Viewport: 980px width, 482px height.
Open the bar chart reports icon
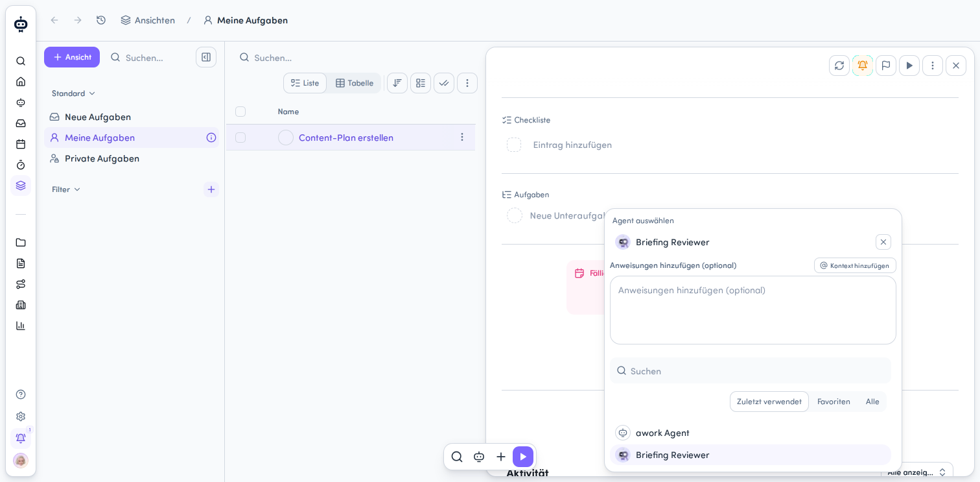click(x=21, y=326)
